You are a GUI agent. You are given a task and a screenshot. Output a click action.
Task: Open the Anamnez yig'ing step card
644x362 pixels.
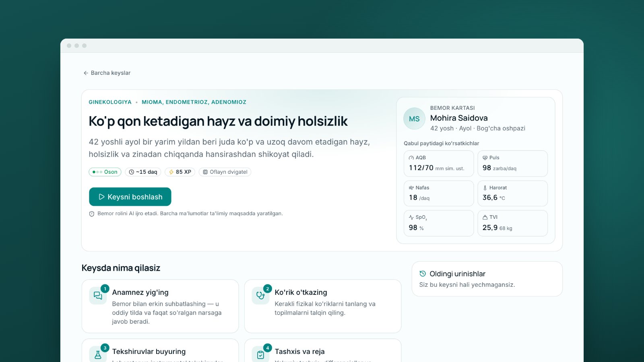click(160, 306)
